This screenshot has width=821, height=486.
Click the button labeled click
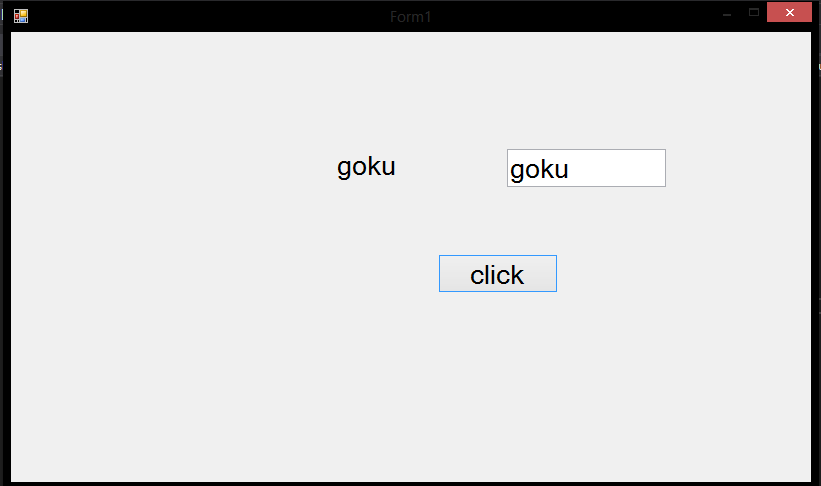[497, 273]
